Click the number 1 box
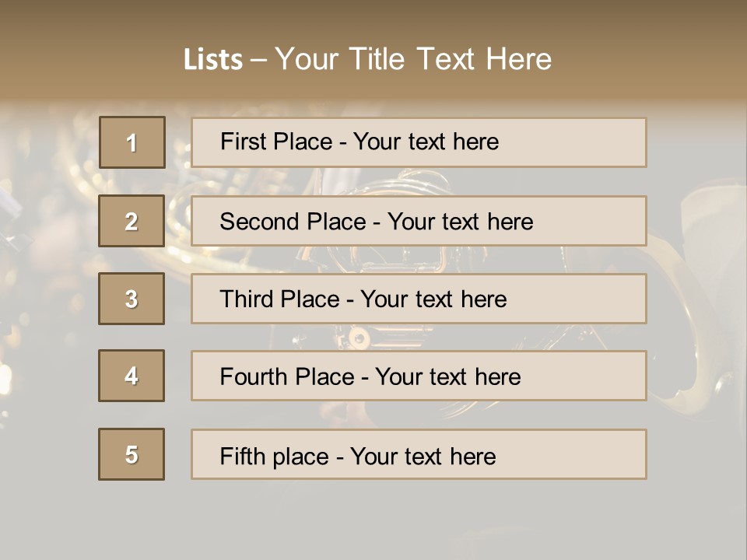This screenshot has height=560, width=747. tap(132, 142)
